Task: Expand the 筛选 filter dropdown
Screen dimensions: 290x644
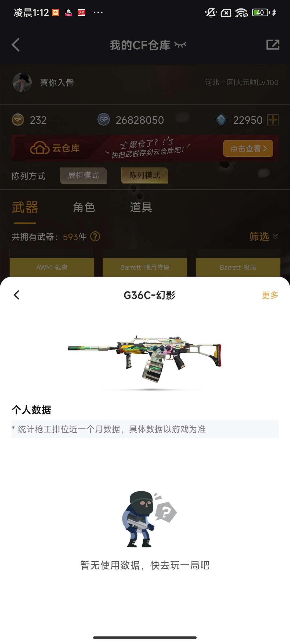Action: pyautogui.click(x=263, y=236)
